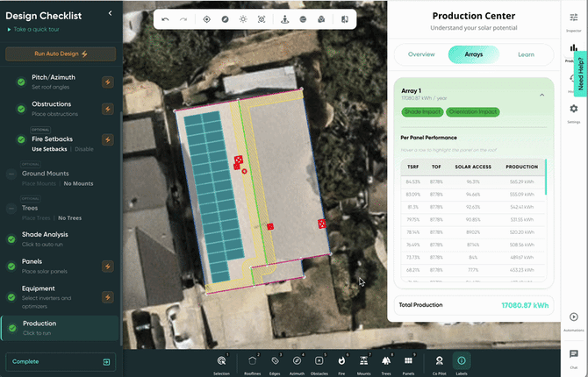Click the compass icon in top toolbar
This screenshot has width=588, height=377.
[225, 19]
